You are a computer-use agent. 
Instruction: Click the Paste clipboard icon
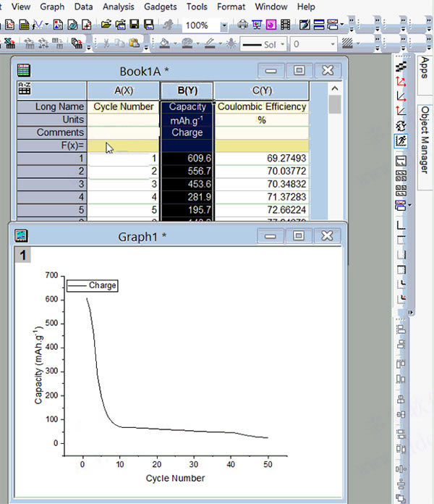coord(133,43)
